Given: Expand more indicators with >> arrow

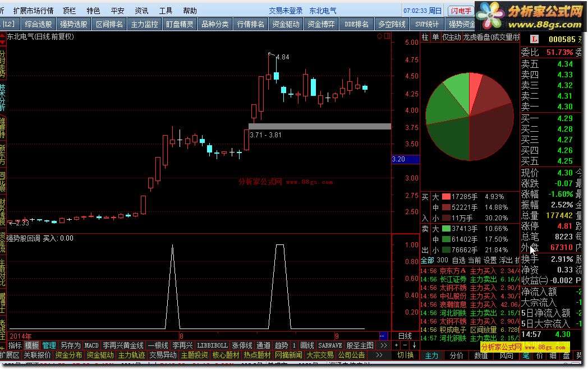Looking at the screenshot, I should [x=383, y=345].
